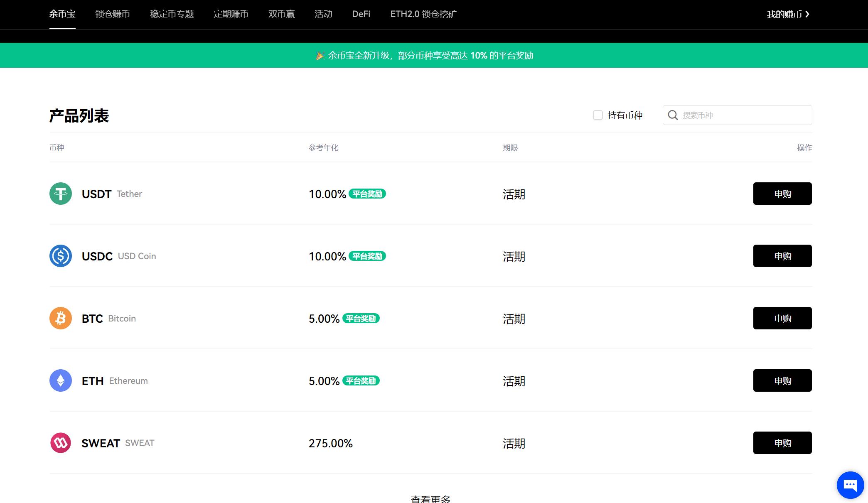Switch to 锁仓赚币 tab
This screenshot has height=503, width=868.
pyautogui.click(x=113, y=14)
